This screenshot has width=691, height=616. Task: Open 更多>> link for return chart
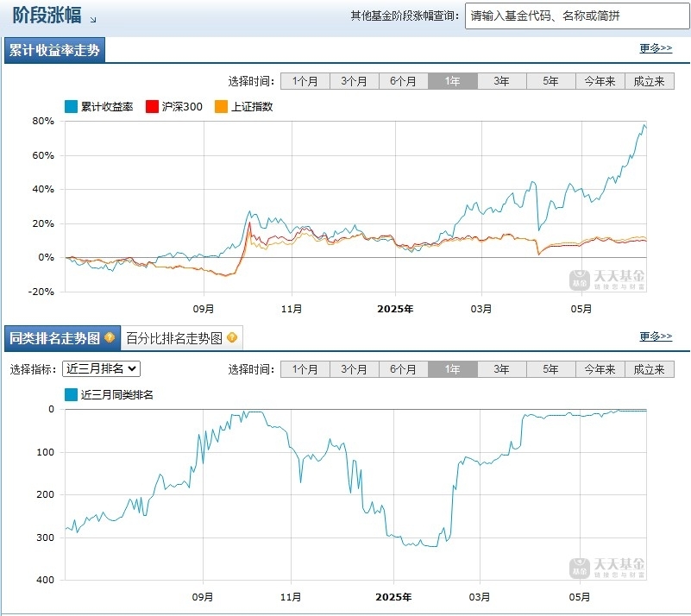point(656,48)
